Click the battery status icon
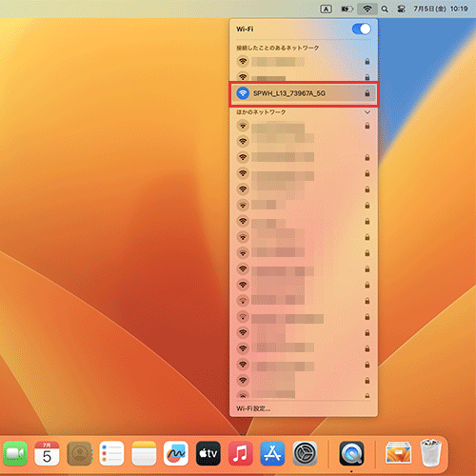This screenshot has height=476, width=476. click(x=347, y=10)
